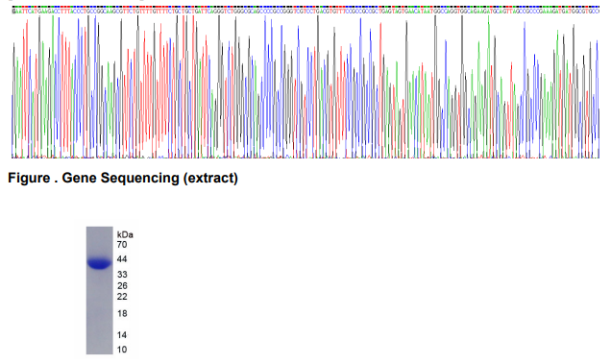Click the highlighted first base G of the sequence
611x364 pixels.
coord(13,12)
